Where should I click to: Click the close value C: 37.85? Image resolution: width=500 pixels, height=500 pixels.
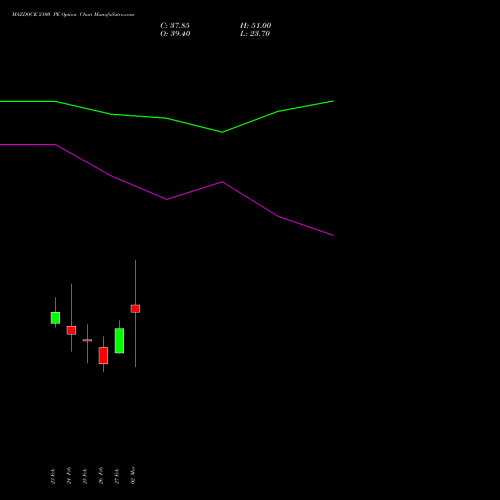[175, 26]
